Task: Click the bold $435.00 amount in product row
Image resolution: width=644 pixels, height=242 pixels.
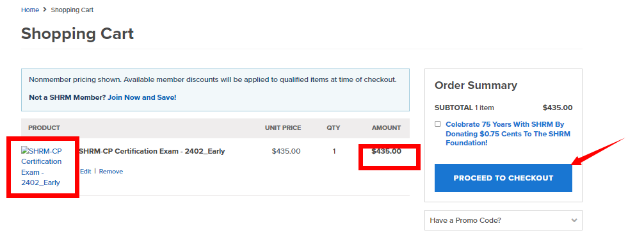Action: click(387, 151)
